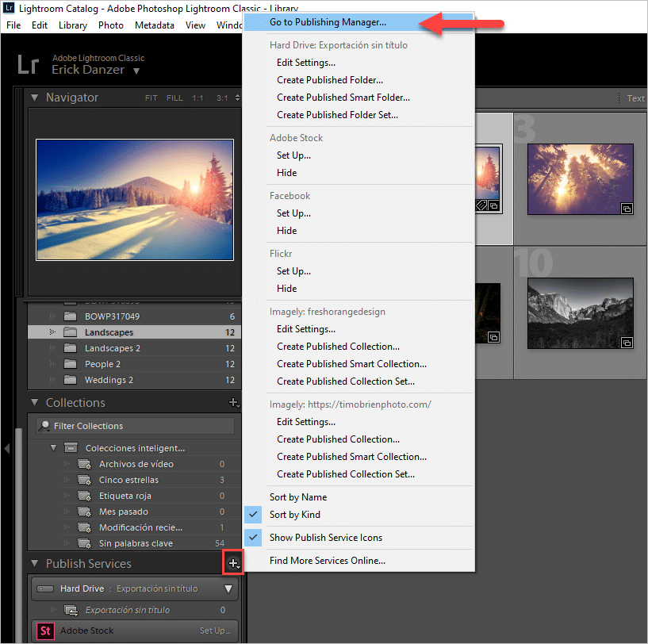Image resolution: width=648 pixels, height=644 pixels.
Task: Click the BOWP317049 folder icon
Action: [71, 316]
